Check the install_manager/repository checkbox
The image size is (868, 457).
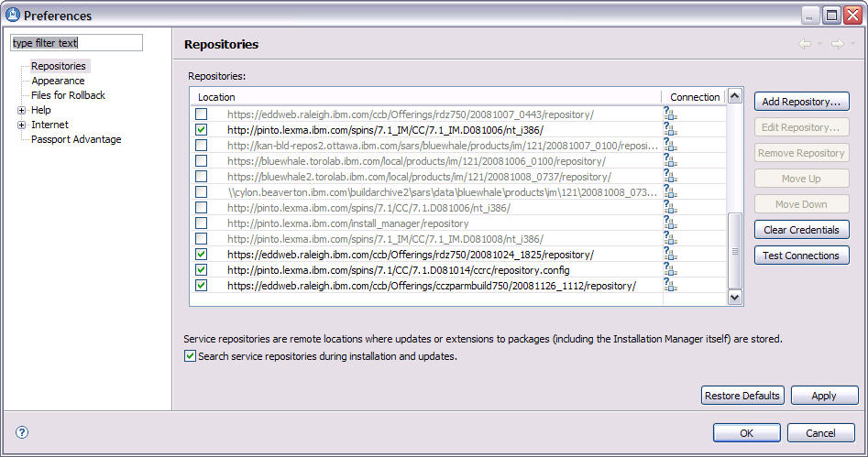point(202,223)
